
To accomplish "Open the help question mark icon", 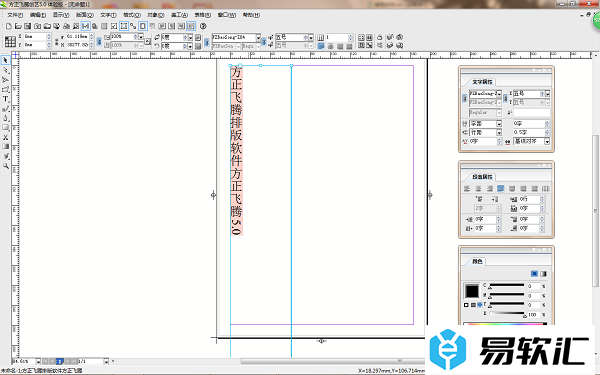I will [x=203, y=26].
